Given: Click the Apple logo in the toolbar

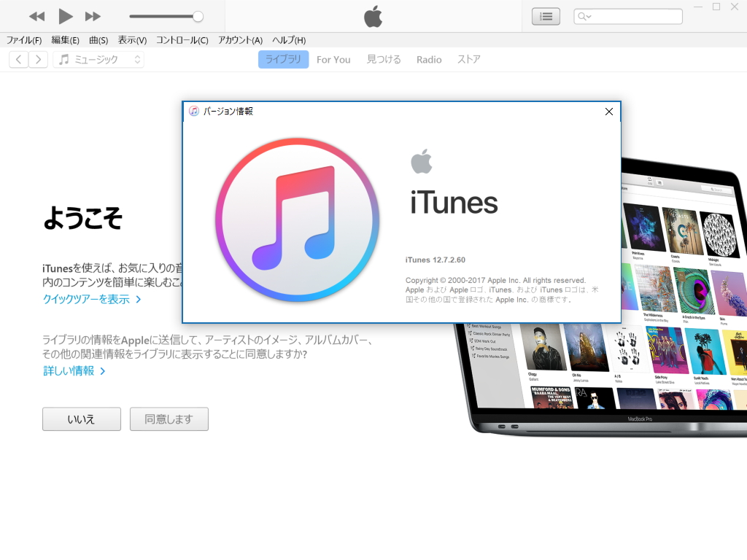Looking at the screenshot, I should [373, 16].
